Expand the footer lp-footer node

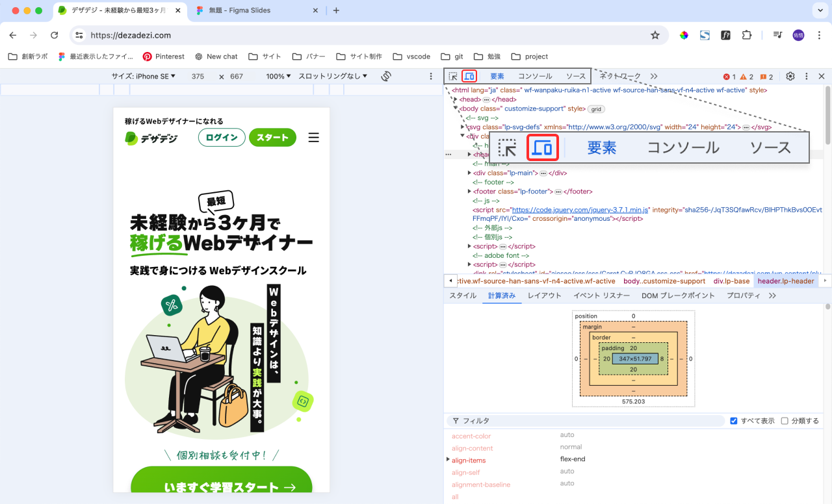point(469,192)
